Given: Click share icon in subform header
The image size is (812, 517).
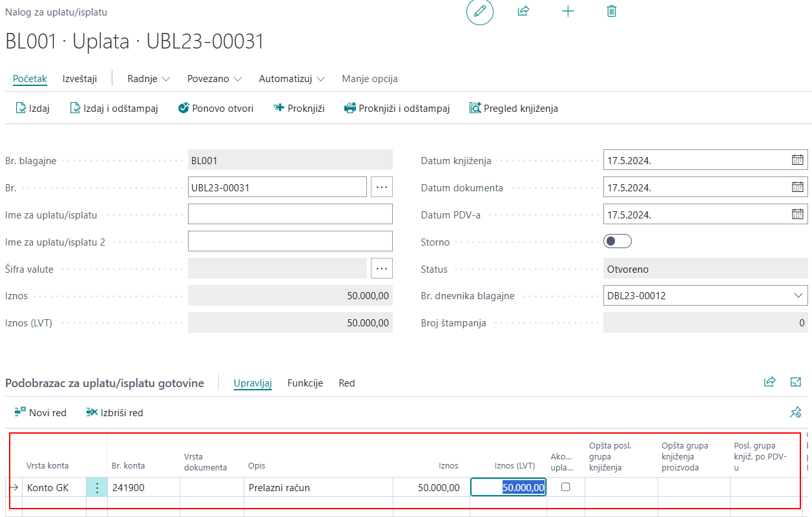Looking at the screenshot, I should click(x=769, y=382).
